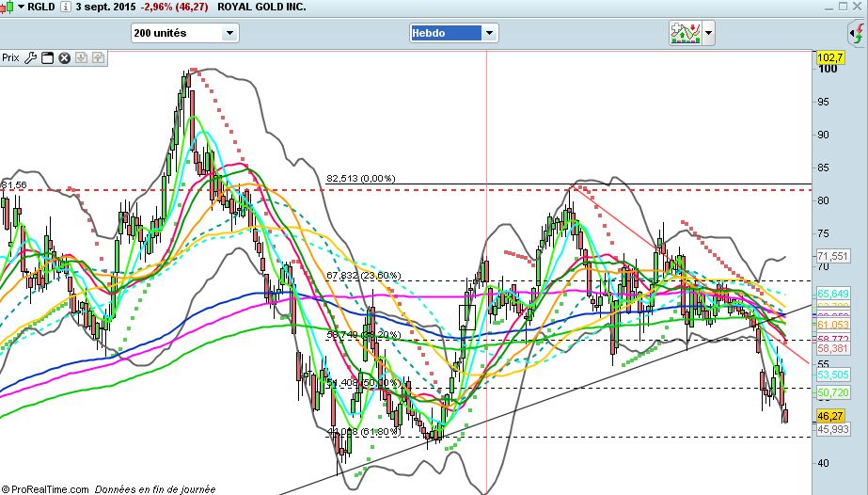Click the 81,56 level label at left

[14, 185]
